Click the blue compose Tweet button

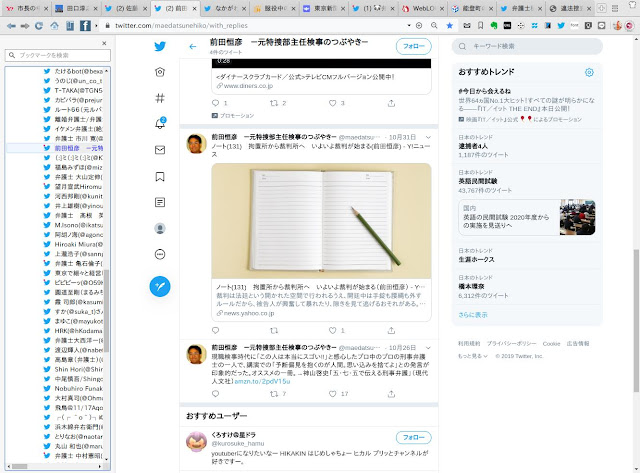(160, 286)
